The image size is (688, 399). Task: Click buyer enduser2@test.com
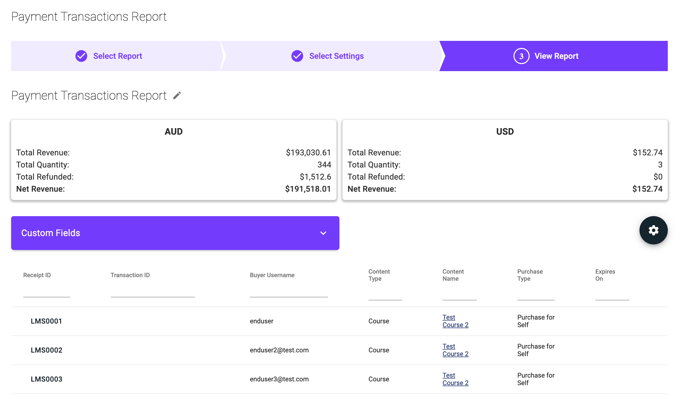click(279, 350)
